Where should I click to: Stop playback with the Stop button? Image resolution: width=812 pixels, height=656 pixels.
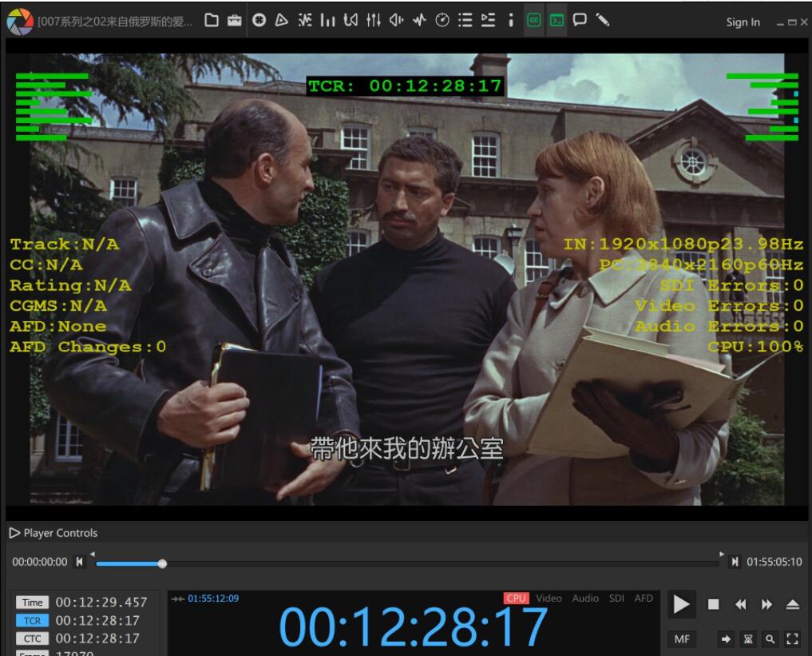coord(713,604)
